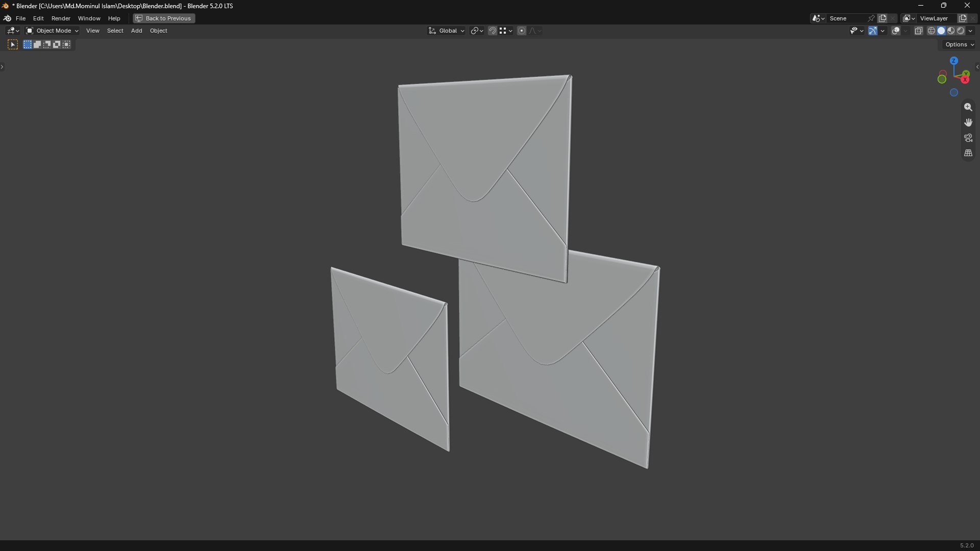This screenshot has height=551, width=980.
Task: Open the Add menu
Action: click(x=136, y=31)
